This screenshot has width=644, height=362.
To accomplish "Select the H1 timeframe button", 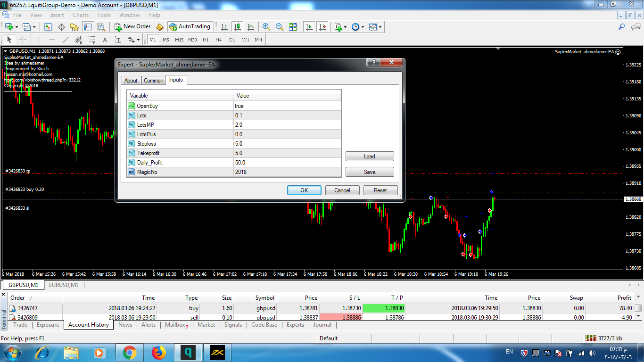I will tap(206, 40).
